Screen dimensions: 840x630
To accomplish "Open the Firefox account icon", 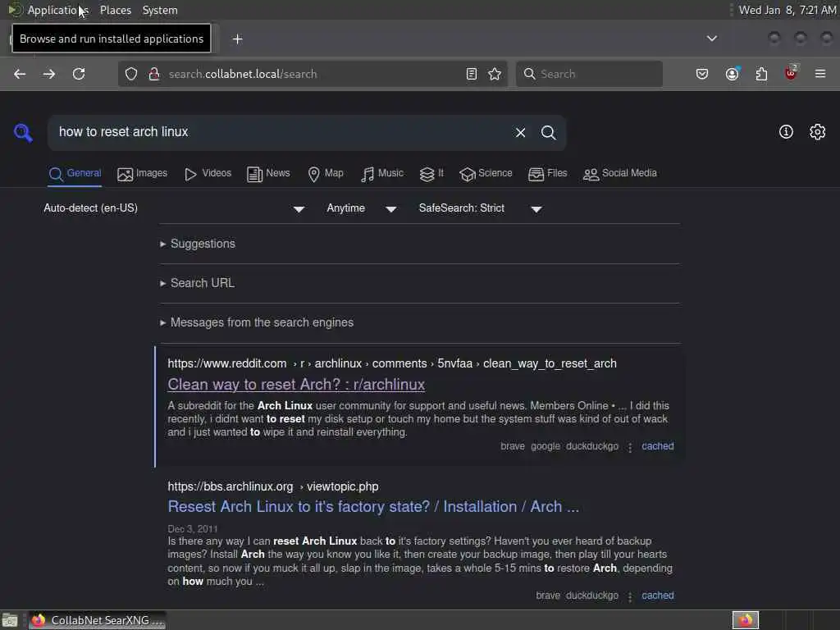I will pyautogui.click(x=732, y=74).
